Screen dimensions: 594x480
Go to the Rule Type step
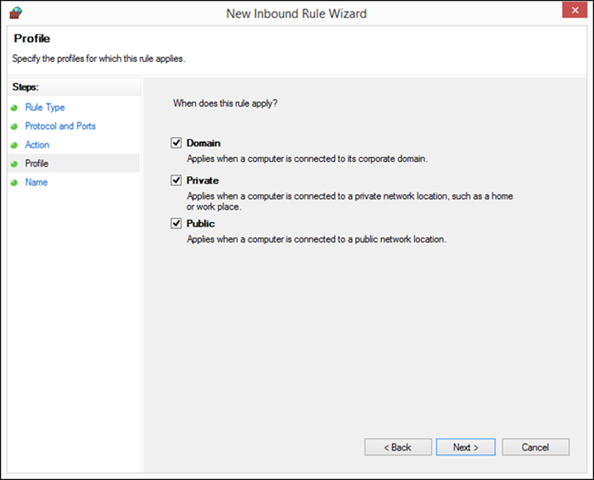tap(45, 107)
